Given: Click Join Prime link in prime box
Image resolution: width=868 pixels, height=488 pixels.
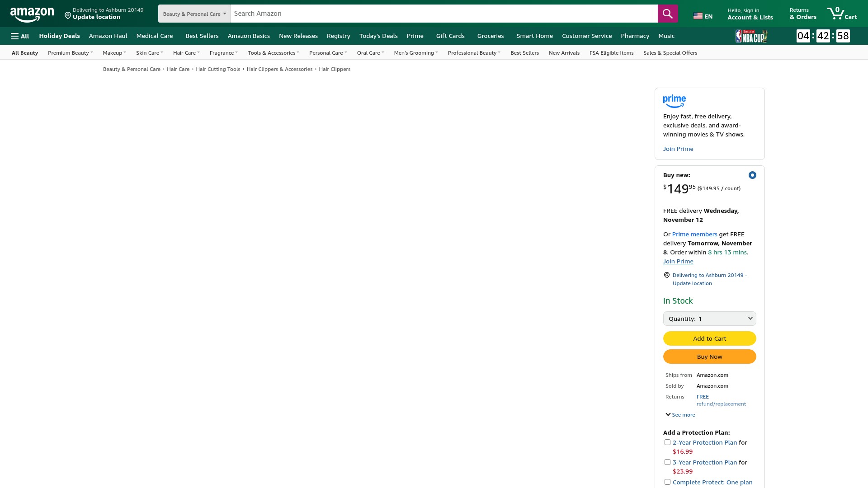Looking at the screenshot, I should tap(678, 149).
